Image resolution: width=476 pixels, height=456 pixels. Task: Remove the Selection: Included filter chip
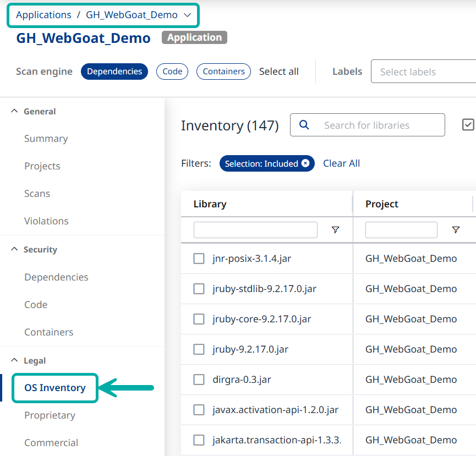(305, 163)
